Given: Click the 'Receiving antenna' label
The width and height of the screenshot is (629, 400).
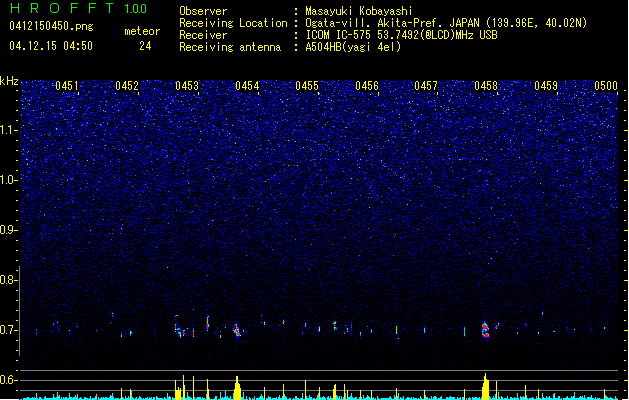Looking at the screenshot, I should tap(230, 47).
